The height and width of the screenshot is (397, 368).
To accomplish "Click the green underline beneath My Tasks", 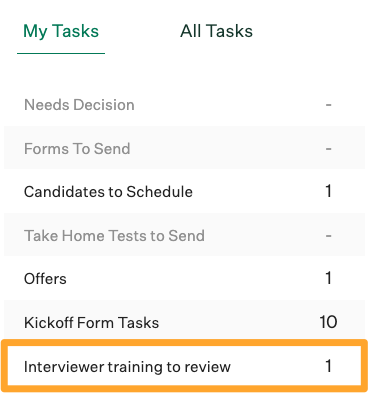I will point(61,53).
